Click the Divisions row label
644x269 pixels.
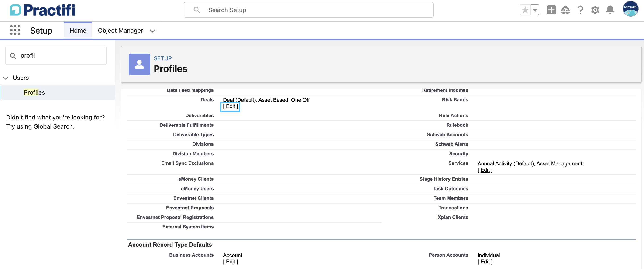coord(203,144)
